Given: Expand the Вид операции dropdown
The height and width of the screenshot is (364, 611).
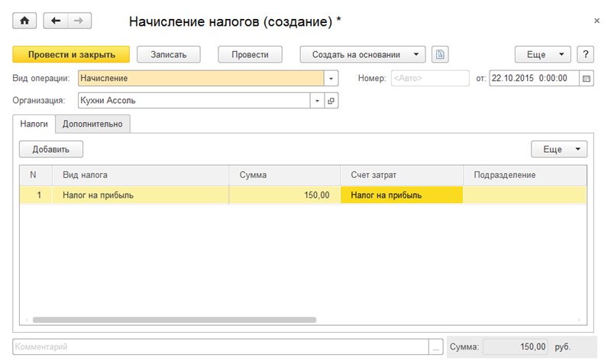Looking at the screenshot, I should (x=331, y=78).
